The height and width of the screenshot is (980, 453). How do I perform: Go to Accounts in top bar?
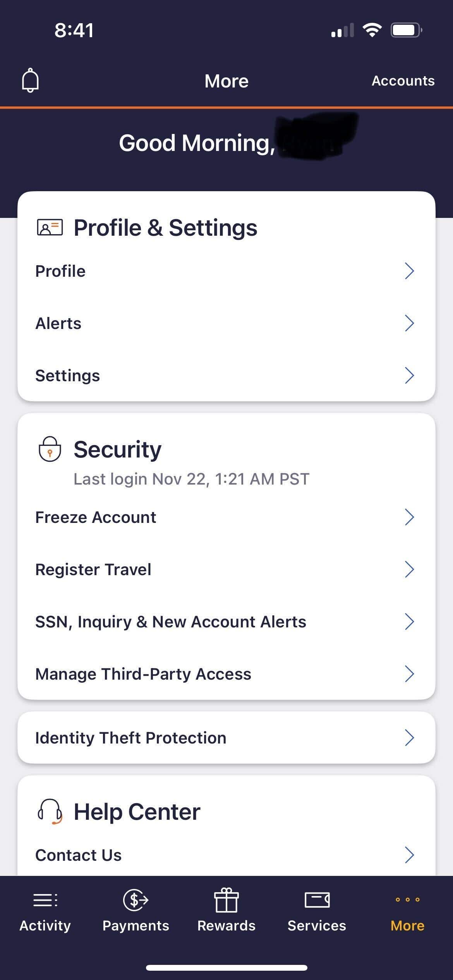403,81
